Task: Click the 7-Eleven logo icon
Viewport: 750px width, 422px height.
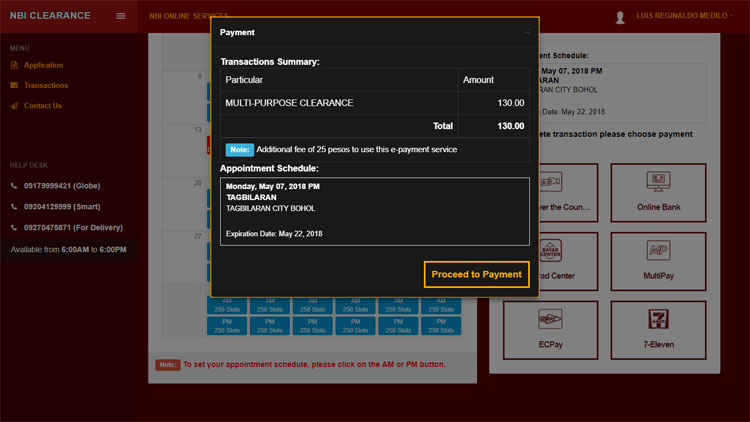Action: pyautogui.click(x=658, y=319)
